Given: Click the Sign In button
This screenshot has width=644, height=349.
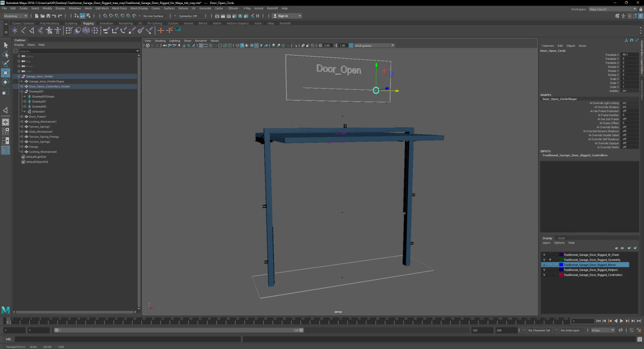Looking at the screenshot, I should tap(287, 16).
